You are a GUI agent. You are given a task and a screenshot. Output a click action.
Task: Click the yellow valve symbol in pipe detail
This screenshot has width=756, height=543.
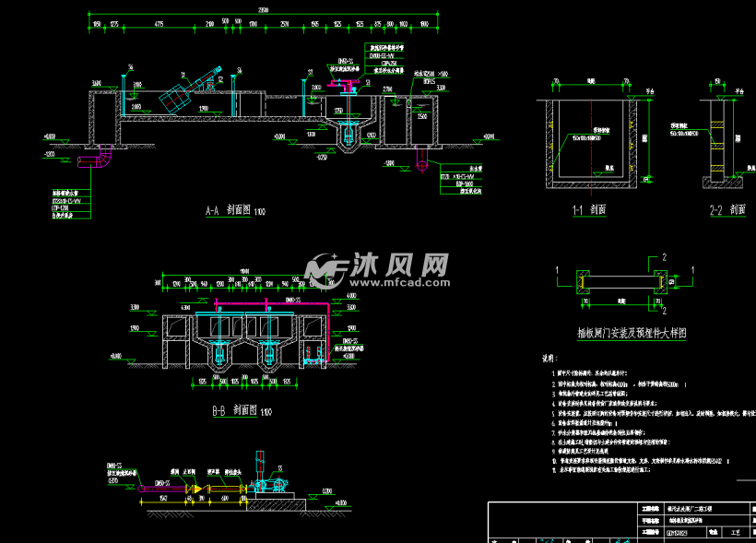pos(197,489)
